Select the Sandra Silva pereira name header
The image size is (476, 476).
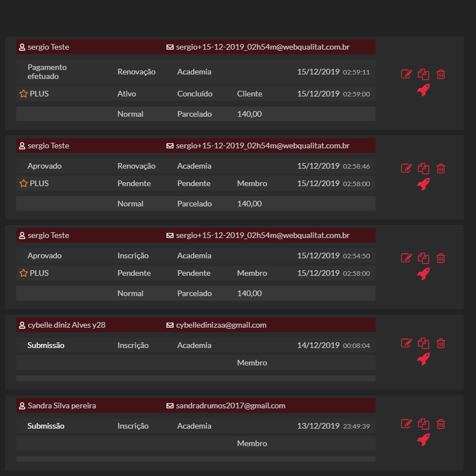[61, 406]
